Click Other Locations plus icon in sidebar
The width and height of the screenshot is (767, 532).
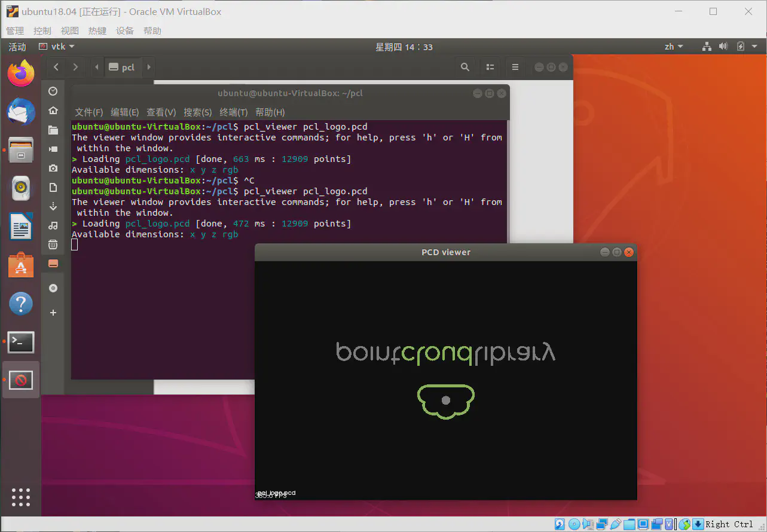pyautogui.click(x=53, y=313)
